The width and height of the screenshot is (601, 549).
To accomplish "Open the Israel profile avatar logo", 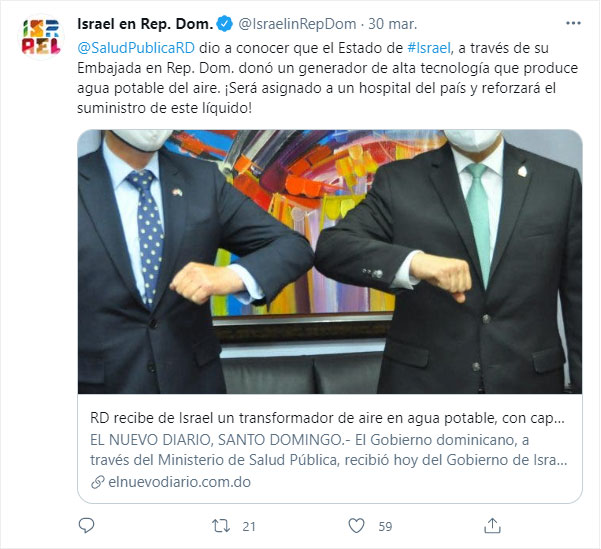I will (41, 37).
